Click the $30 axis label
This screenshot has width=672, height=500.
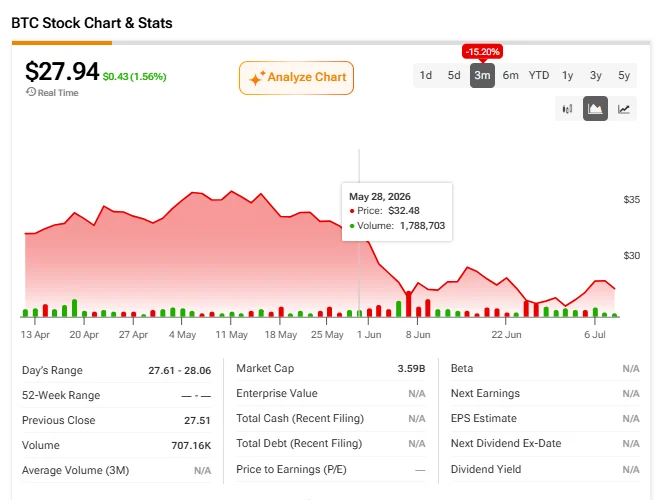pyautogui.click(x=631, y=256)
